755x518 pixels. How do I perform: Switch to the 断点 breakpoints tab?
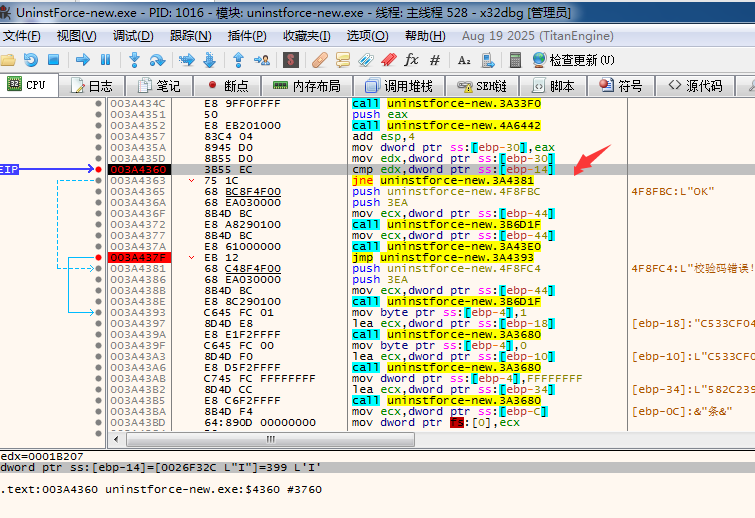tap(227, 86)
